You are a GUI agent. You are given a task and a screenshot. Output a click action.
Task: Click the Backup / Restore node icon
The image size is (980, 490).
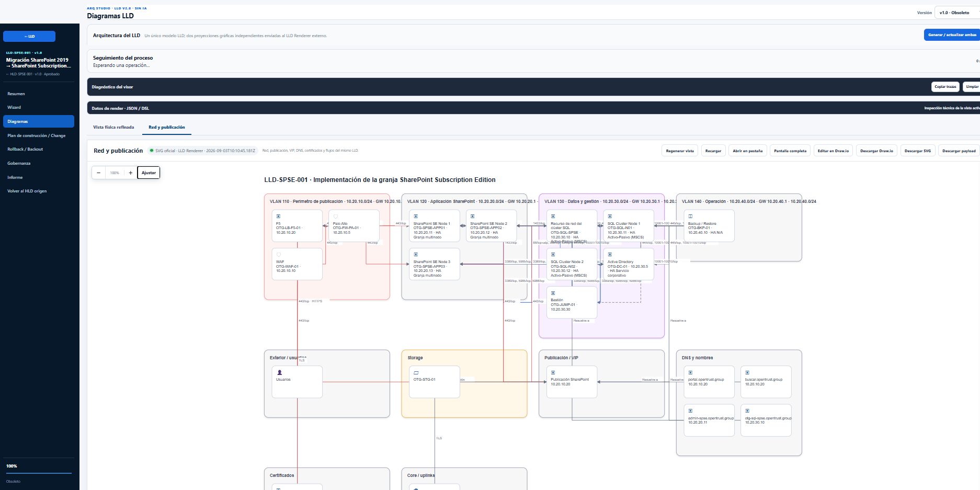click(690, 216)
